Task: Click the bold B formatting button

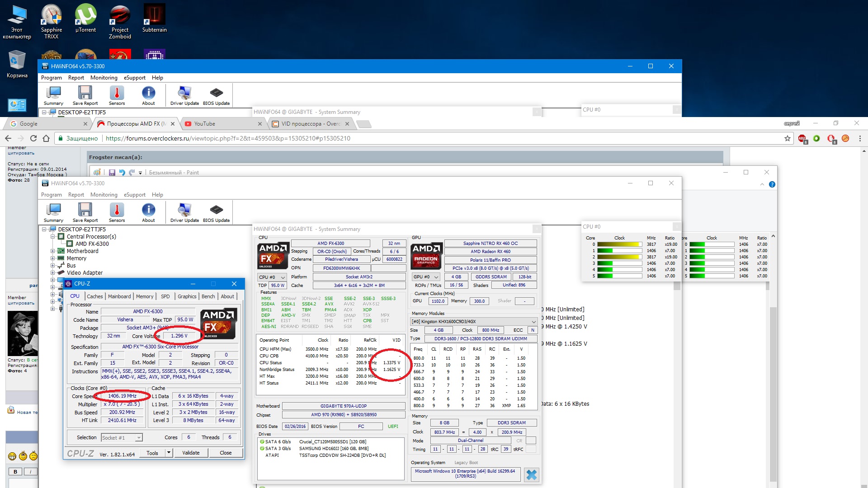Action: tap(15, 472)
